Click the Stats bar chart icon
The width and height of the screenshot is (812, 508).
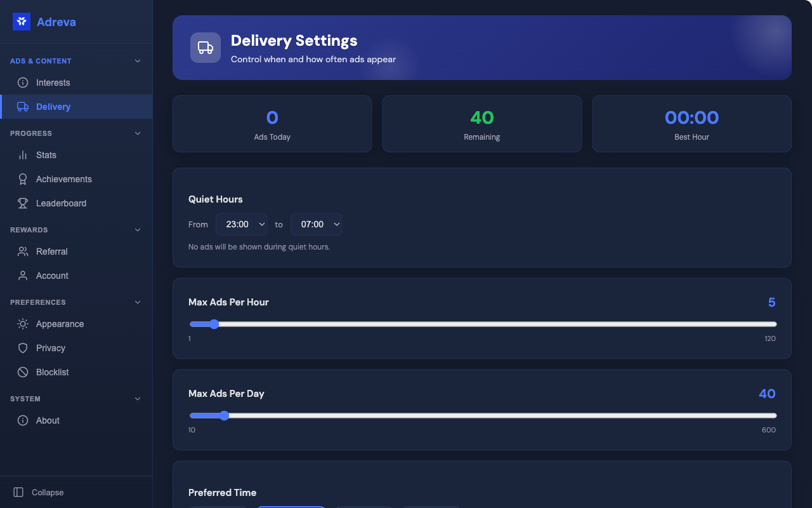[23, 155]
